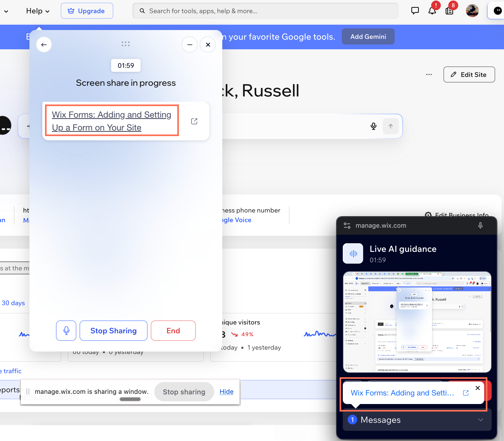The height and width of the screenshot is (441, 504).
Task: Open the notifications bell icon
Action: point(432,11)
